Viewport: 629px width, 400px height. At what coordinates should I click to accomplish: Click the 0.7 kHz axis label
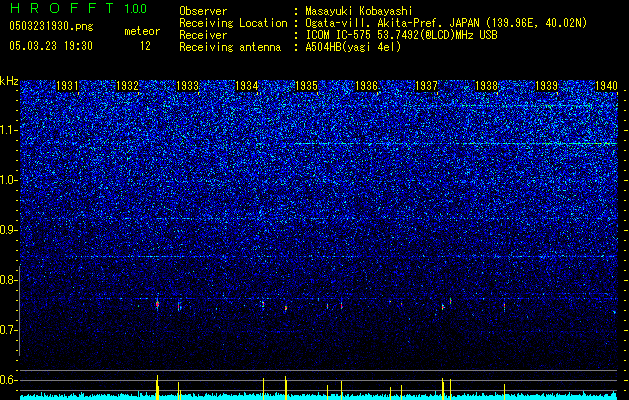[x=7, y=330]
